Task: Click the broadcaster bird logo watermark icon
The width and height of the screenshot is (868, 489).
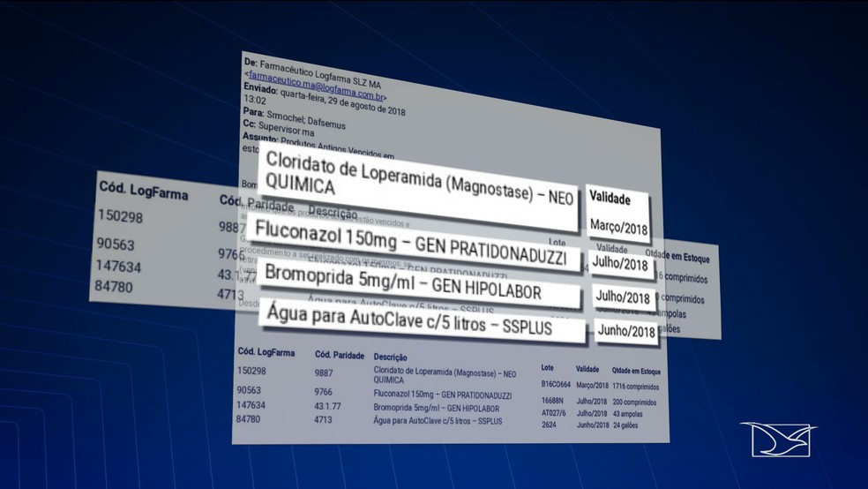Action: (778, 440)
